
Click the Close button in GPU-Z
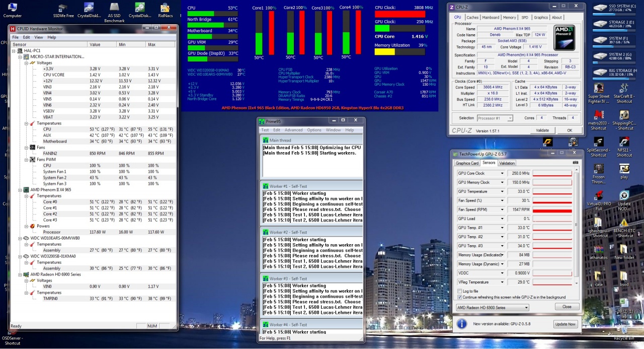567,307
